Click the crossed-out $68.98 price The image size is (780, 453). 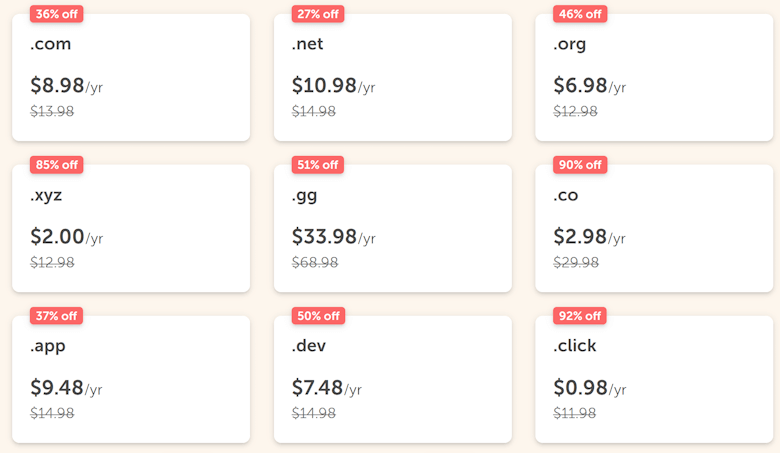315,262
